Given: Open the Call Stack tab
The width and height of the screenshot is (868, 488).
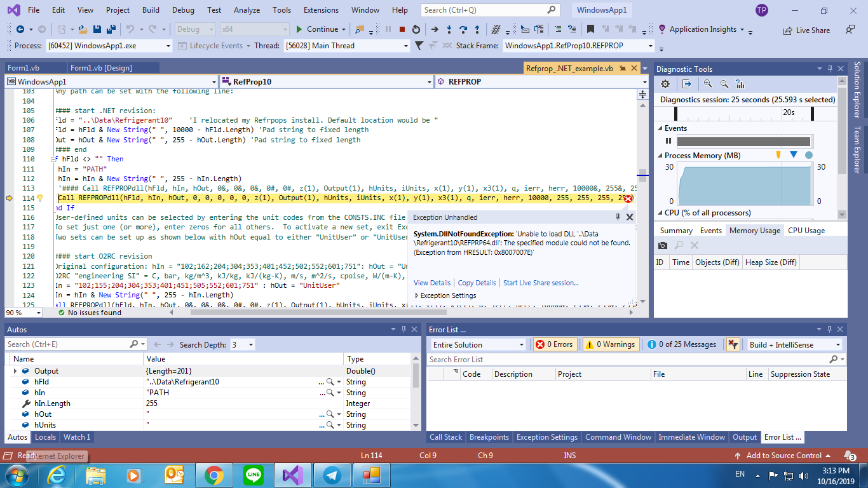Looking at the screenshot, I should [445, 437].
